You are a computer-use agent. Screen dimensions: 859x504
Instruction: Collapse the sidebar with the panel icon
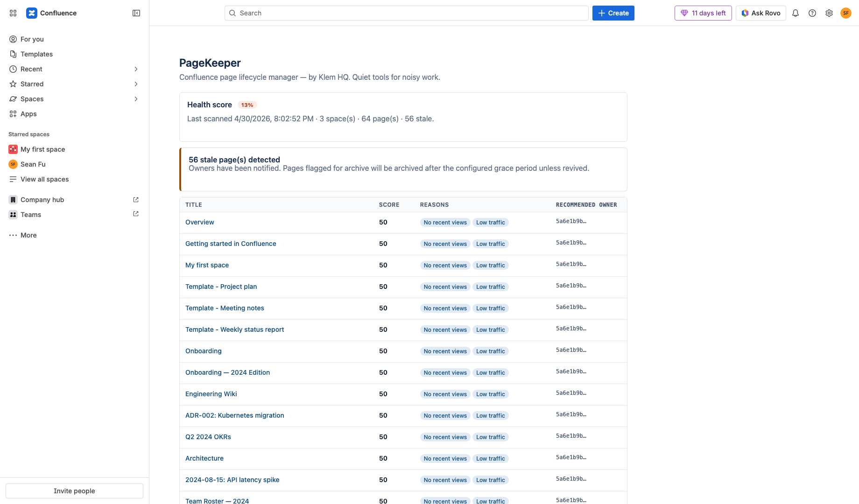[x=136, y=13]
